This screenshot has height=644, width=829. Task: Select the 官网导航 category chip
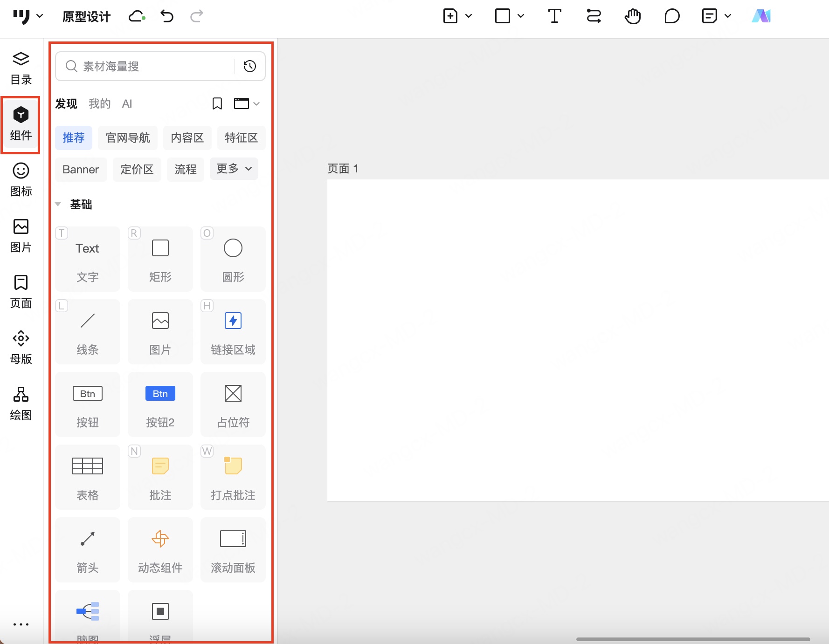[x=128, y=138]
